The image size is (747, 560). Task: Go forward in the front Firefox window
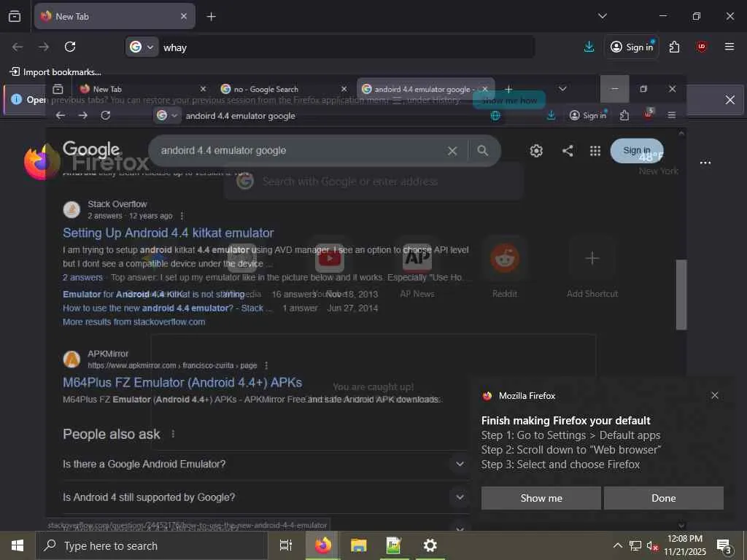click(x=83, y=115)
